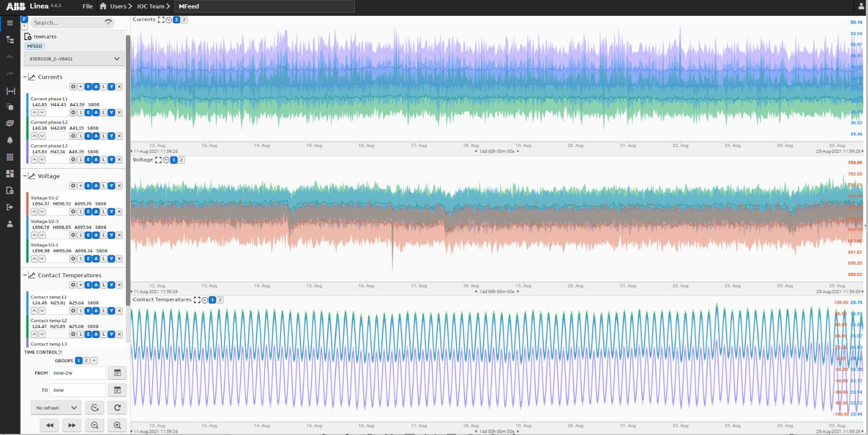The height and width of the screenshot is (435, 868).
Task: Click the fit-width range sidebar icon
Action: tap(10, 91)
